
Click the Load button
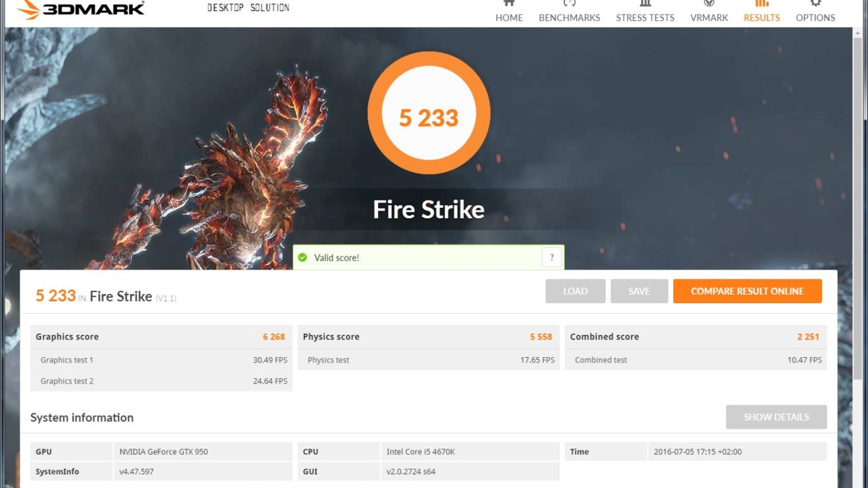tap(575, 291)
